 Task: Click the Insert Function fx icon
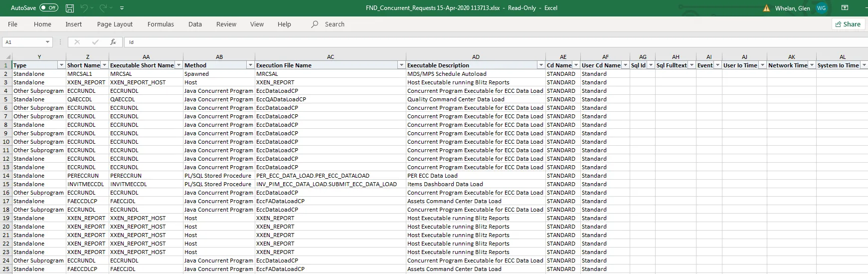click(113, 42)
